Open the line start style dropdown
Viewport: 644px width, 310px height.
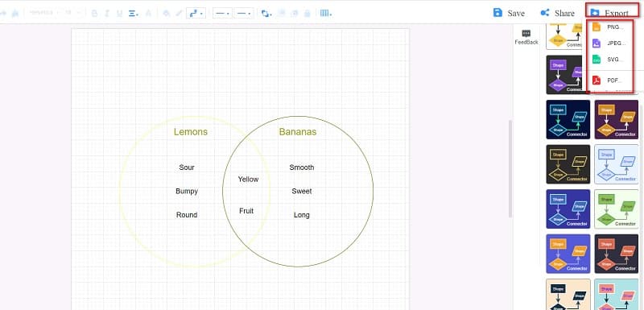pyautogui.click(x=223, y=13)
